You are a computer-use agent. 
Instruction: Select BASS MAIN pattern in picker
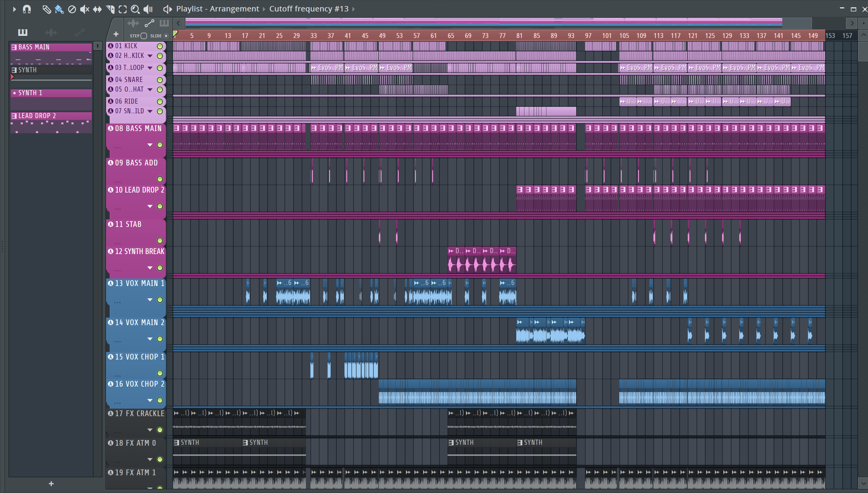pos(51,54)
